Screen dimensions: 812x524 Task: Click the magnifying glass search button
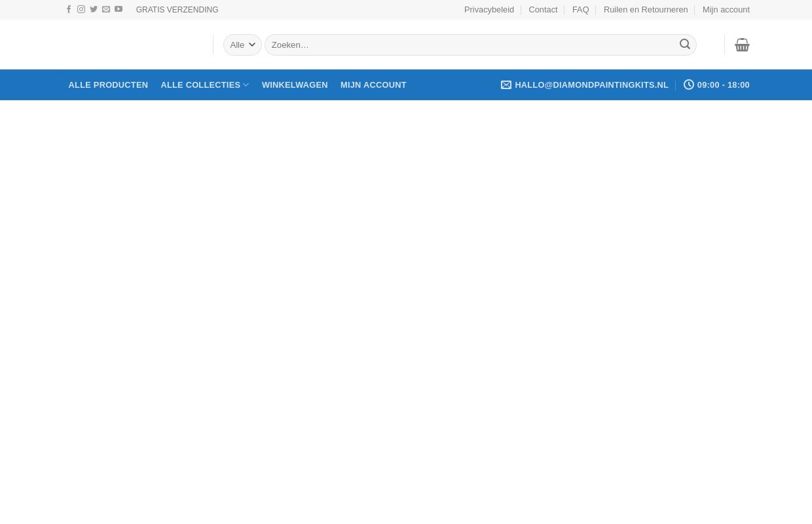coord(684,45)
